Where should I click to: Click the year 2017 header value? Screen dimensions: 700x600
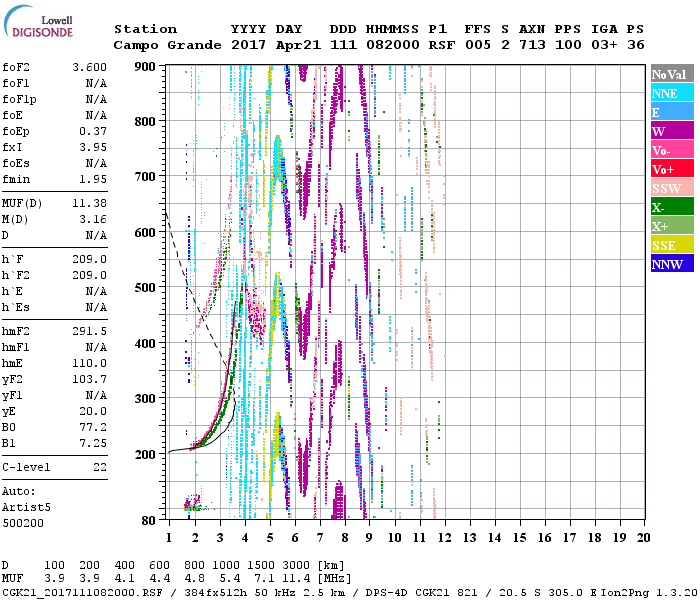pyautogui.click(x=248, y=45)
